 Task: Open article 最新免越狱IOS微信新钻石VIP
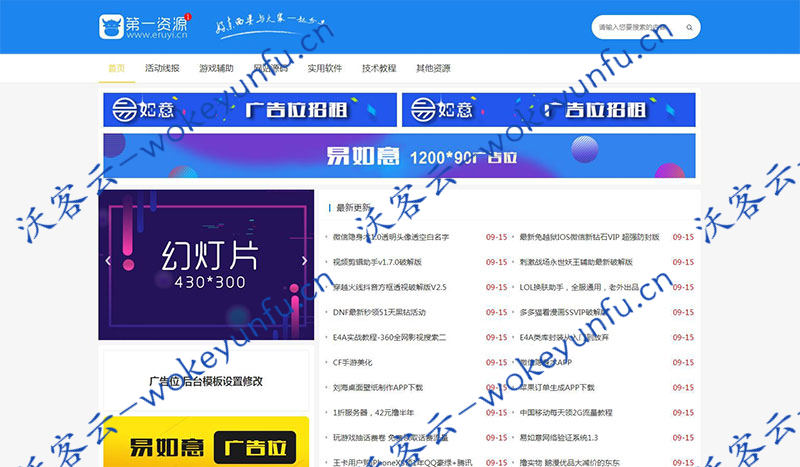point(589,237)
